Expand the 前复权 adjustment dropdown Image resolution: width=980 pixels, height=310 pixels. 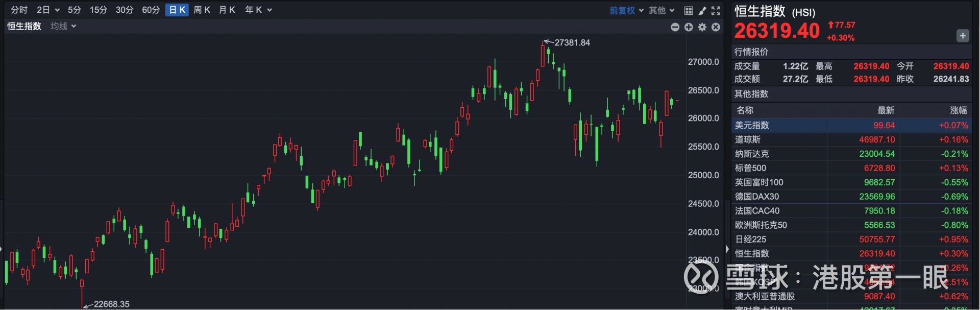626,10
